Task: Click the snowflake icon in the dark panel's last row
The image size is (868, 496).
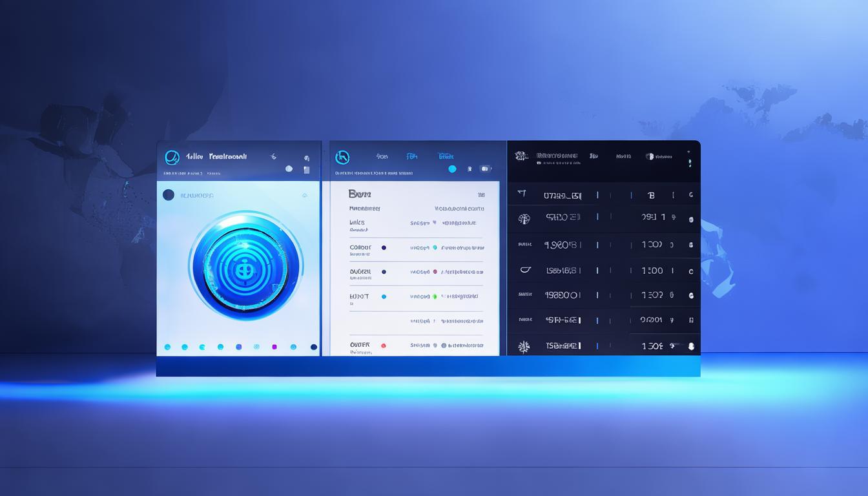Action: (524, 346)
